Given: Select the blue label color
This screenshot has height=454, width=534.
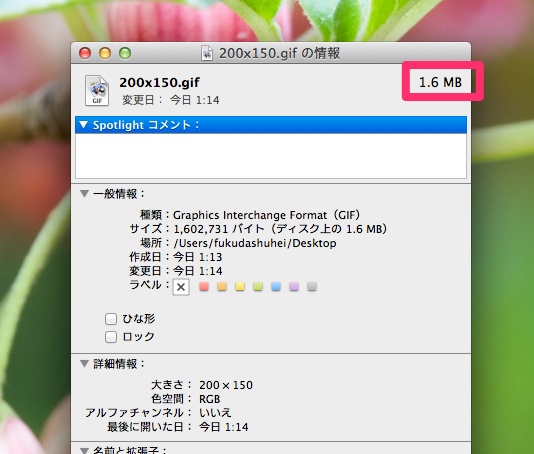Looking at the screenshot, I should (276, 286).
